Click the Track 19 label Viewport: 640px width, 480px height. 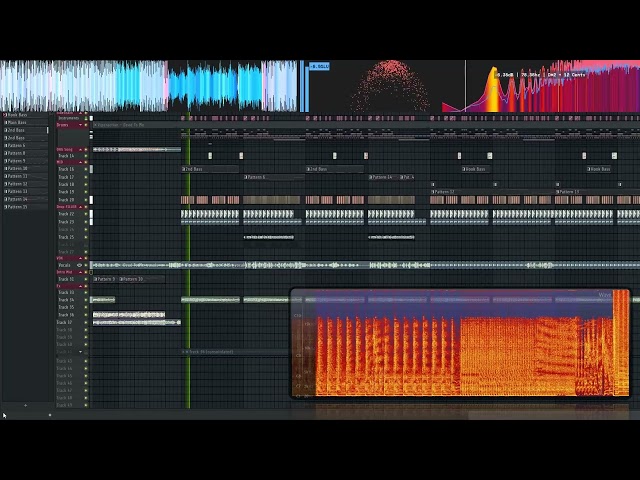pos(66,192)
